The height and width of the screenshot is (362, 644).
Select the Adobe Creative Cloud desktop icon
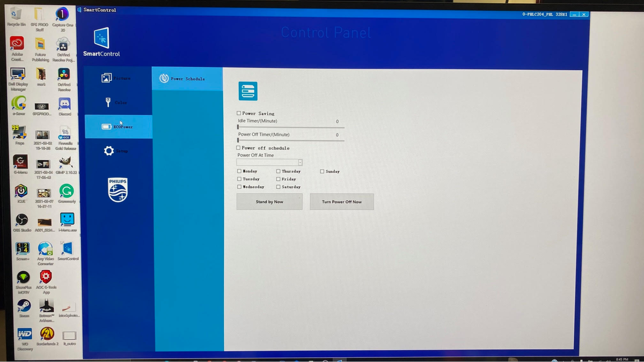click(x=17, y=48)
